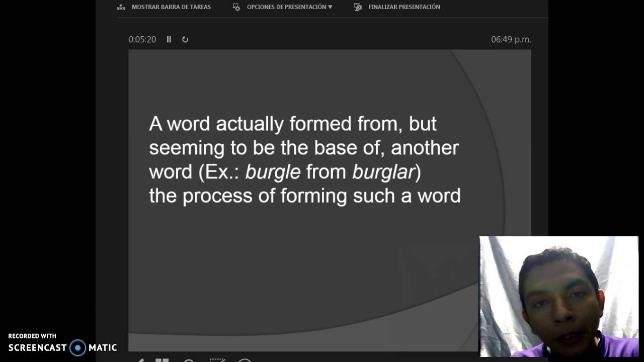Click Finalizar presentación to end show
Viewport: 644px width, 362px height.
(397, 7)
